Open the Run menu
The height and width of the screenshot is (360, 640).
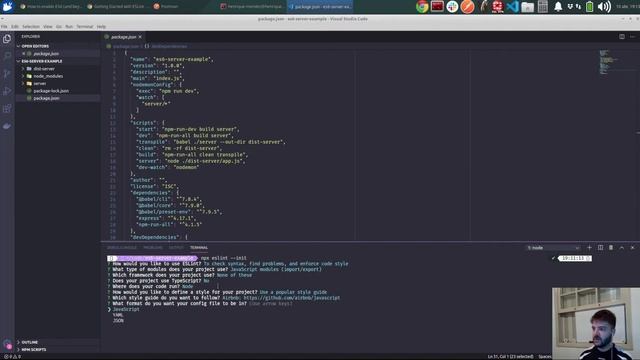click(69, 27)
